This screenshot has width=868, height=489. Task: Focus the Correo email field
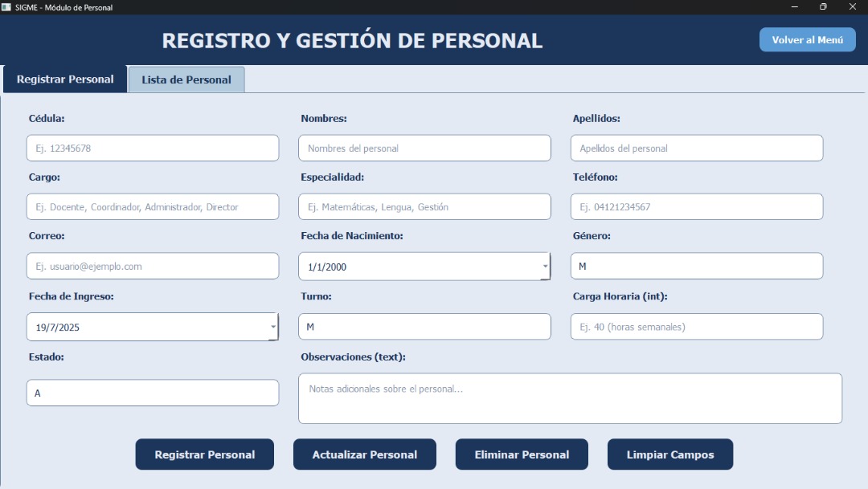point(153,267)
